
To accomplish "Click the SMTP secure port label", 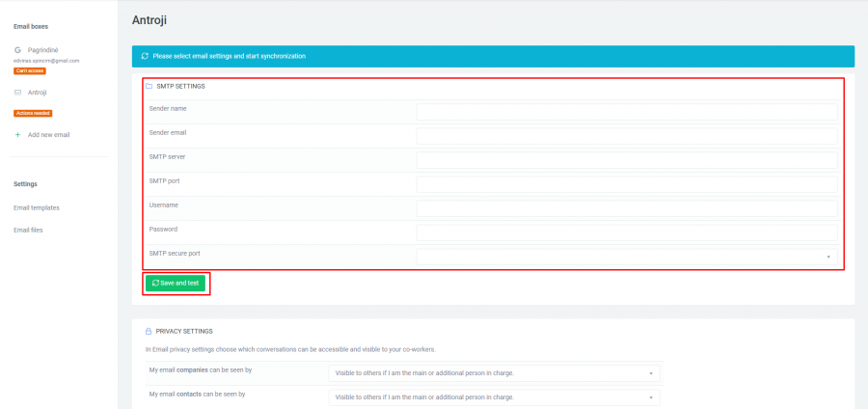I will pos(175,253).
